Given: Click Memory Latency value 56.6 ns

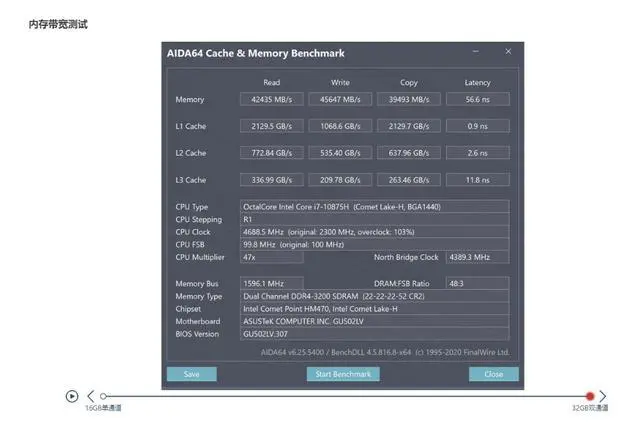Looking at the screenshot, I should (478, 99).
